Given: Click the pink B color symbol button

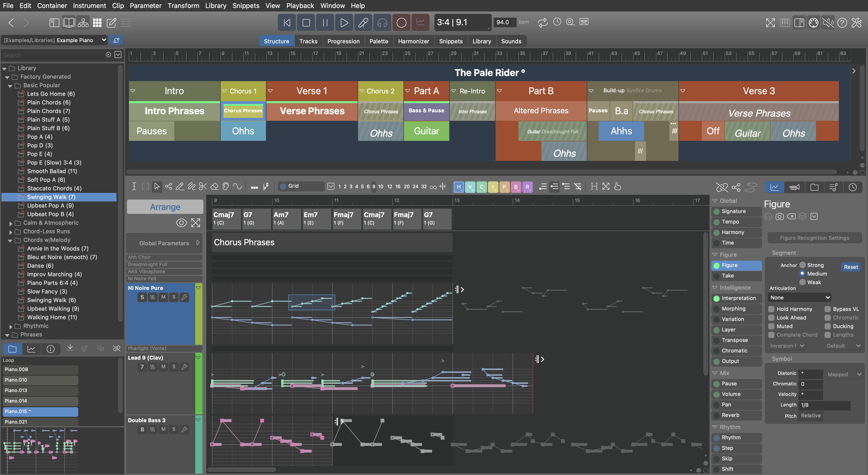Looking at the screenshot, I should [x=516, y=187].
